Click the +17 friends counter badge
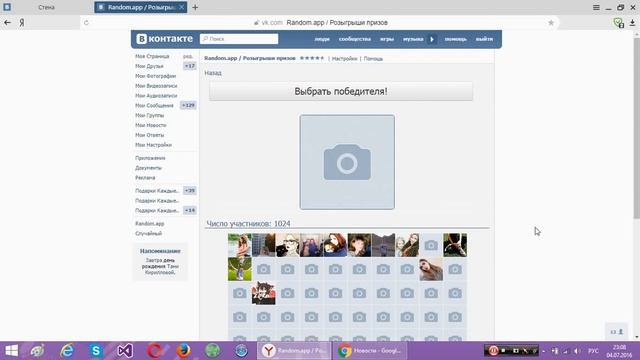The width and height of the screenshot is (640, 360). click(x=189, y=66)
